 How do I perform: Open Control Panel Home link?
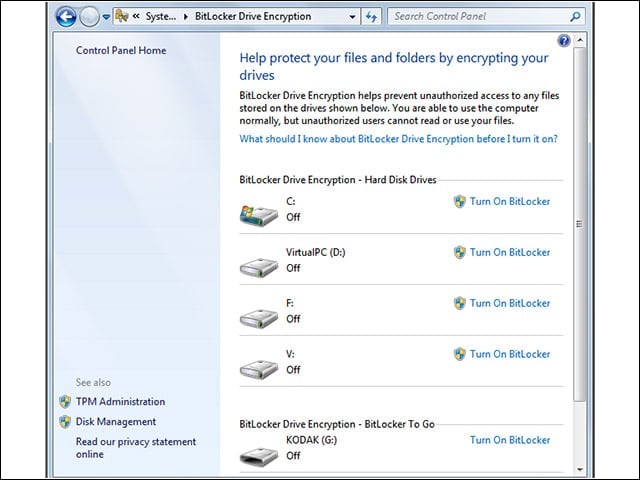pyautogui.click(x=121, y=50)
